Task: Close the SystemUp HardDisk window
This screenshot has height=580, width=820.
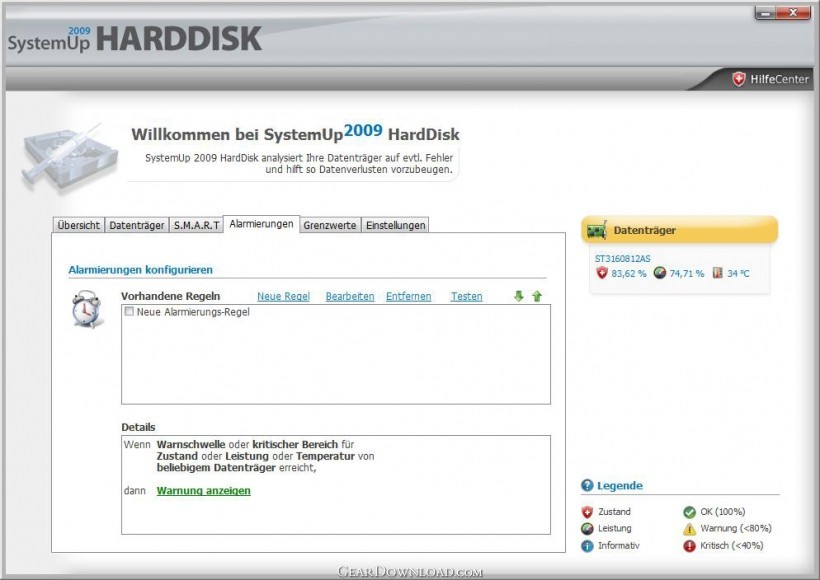Action: coord(794,13)
